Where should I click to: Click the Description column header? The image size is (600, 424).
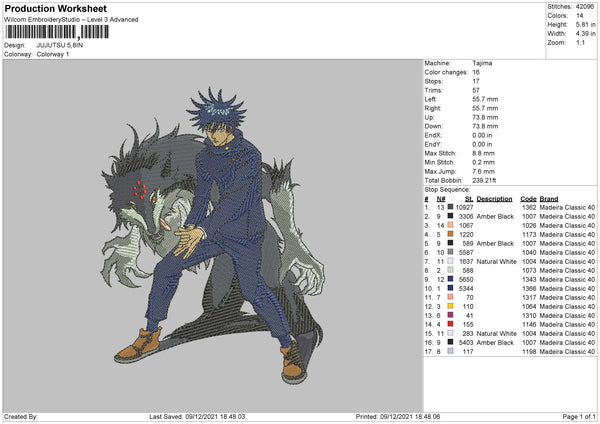pos(494,199)
